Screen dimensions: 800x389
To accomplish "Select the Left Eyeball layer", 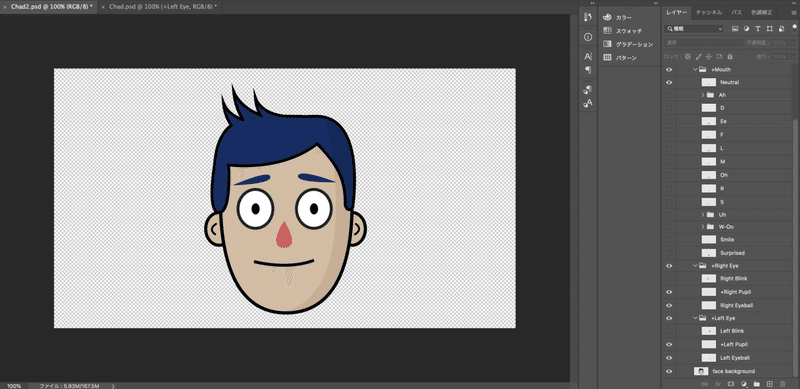I will point(736,358).
